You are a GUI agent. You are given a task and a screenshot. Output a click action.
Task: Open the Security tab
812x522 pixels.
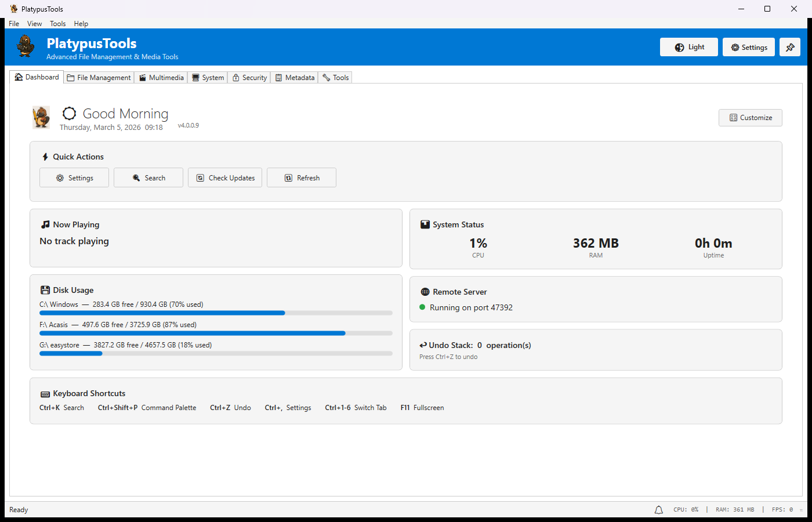click(249, 77)
